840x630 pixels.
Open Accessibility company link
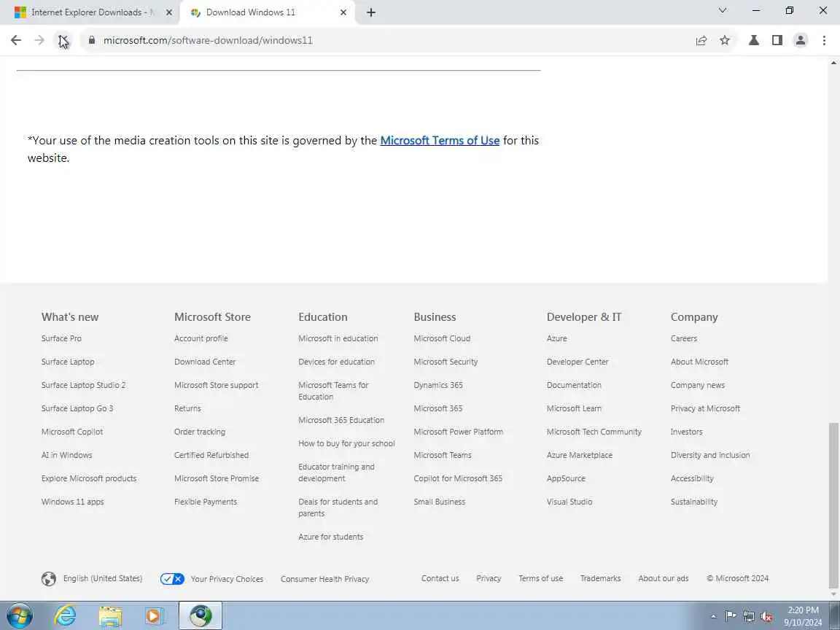(692, 478)
